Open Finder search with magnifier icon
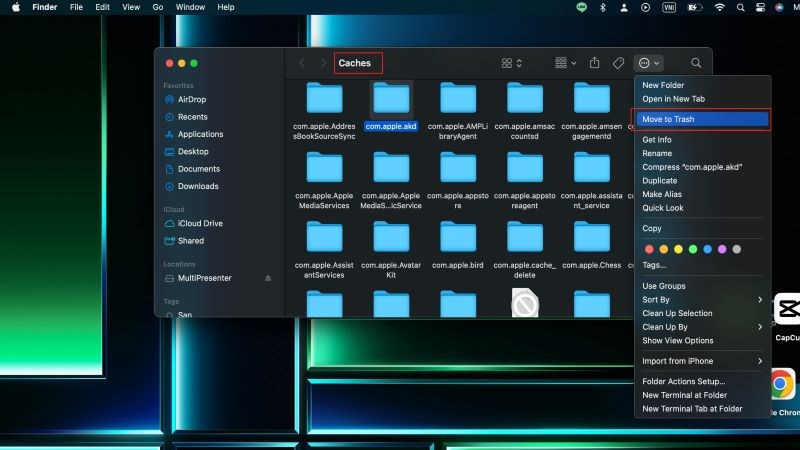The height and width of the screenshot is (450, 800). click(x=696, y=63)
